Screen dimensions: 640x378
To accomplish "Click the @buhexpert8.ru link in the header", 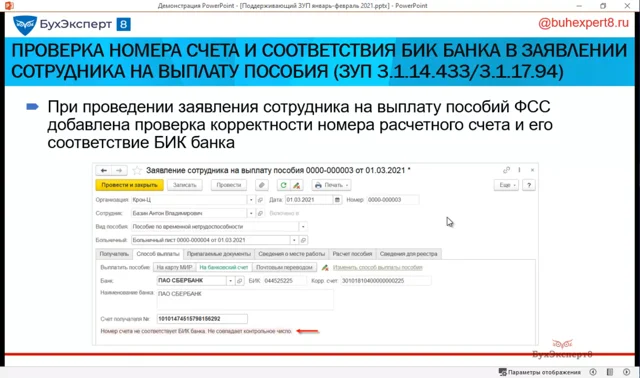I will (583, 23).
